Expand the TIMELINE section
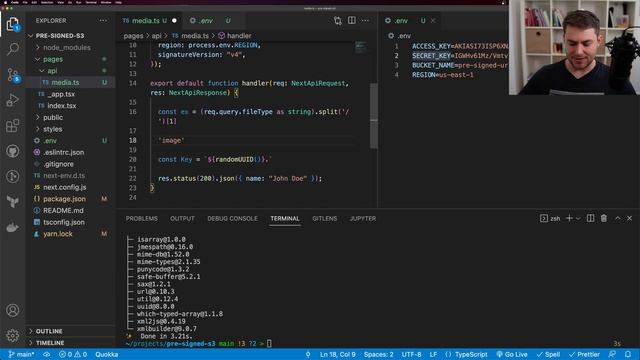The image size is (640, 360). tap(50, 343)
